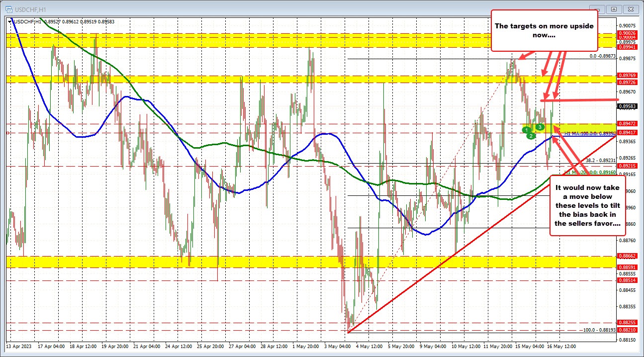Click the red 0.89472 price level label
644x357 pixels.
coord(626,123)
